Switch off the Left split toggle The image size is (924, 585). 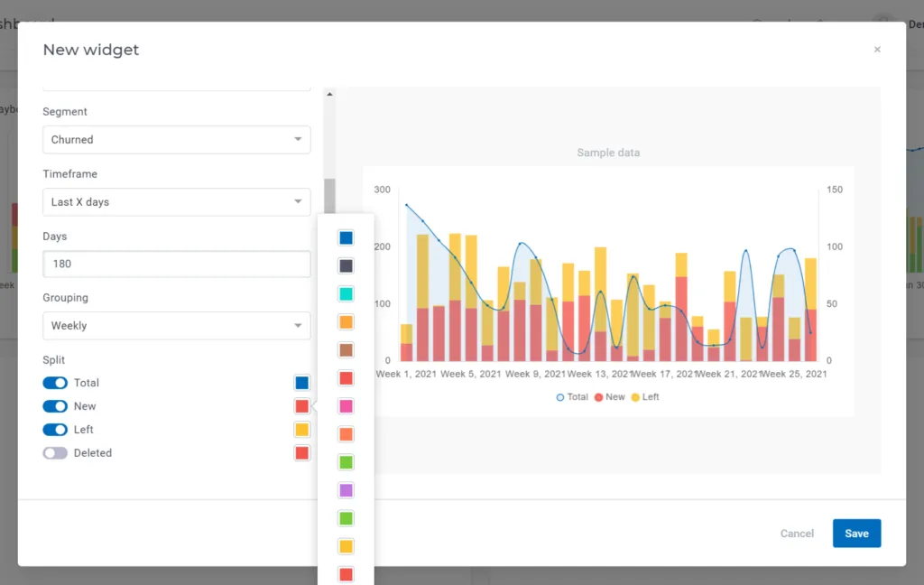tap(55, 430)
